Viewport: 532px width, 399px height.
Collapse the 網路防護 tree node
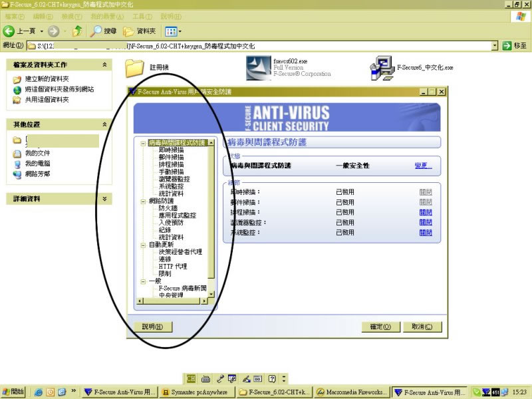coord(143,201)
